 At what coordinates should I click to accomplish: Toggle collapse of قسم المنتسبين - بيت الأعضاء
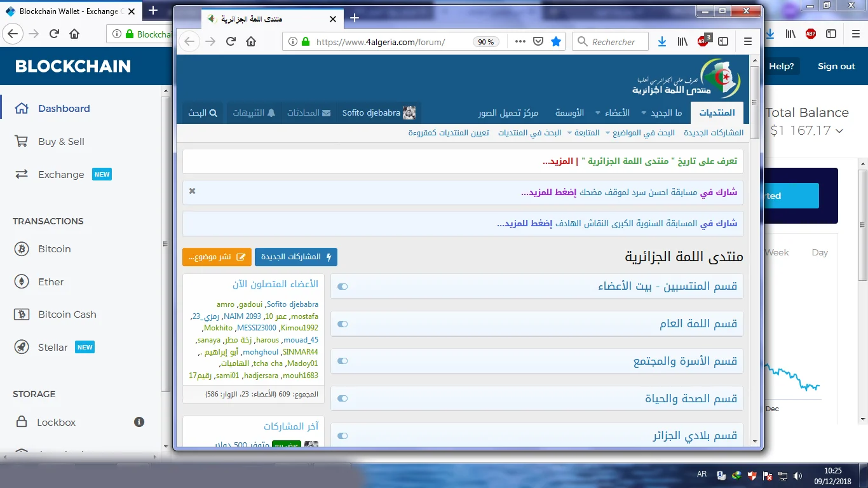click(342, 287)
